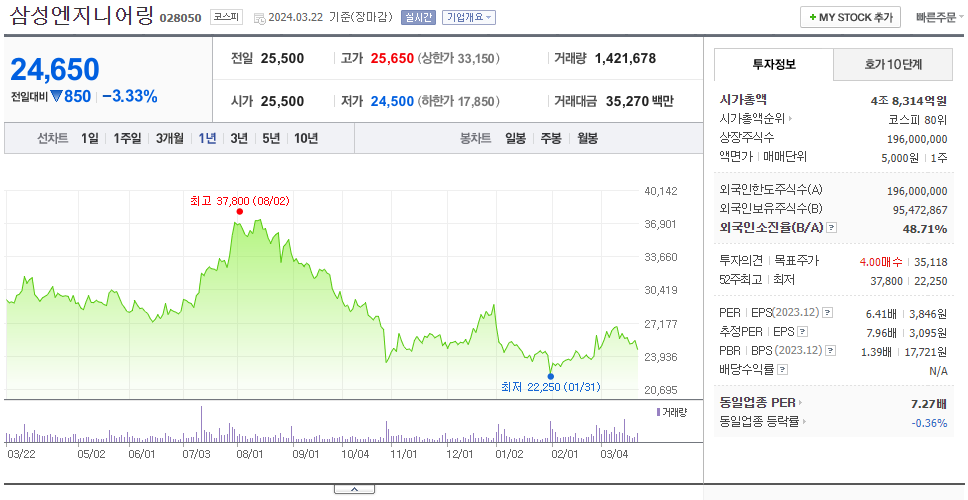Select the 5년 line chart period
Viewport: 968px width, 500px height.
pos(271,138)
